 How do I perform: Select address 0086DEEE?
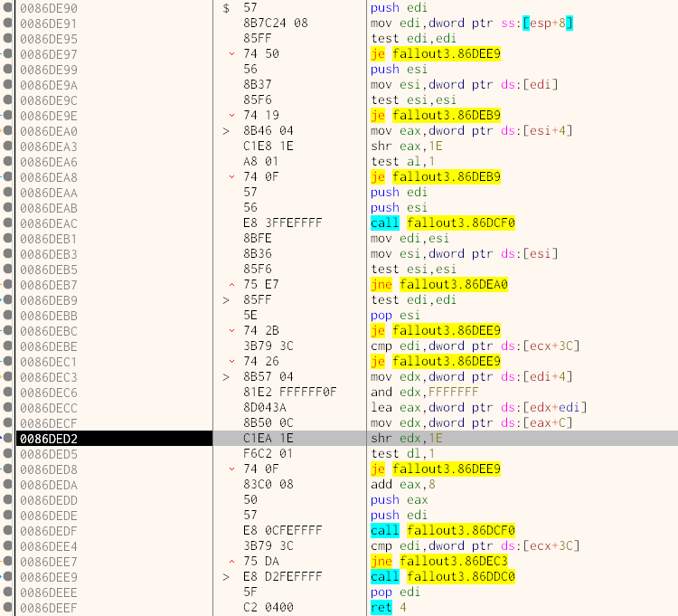(49, 592)
